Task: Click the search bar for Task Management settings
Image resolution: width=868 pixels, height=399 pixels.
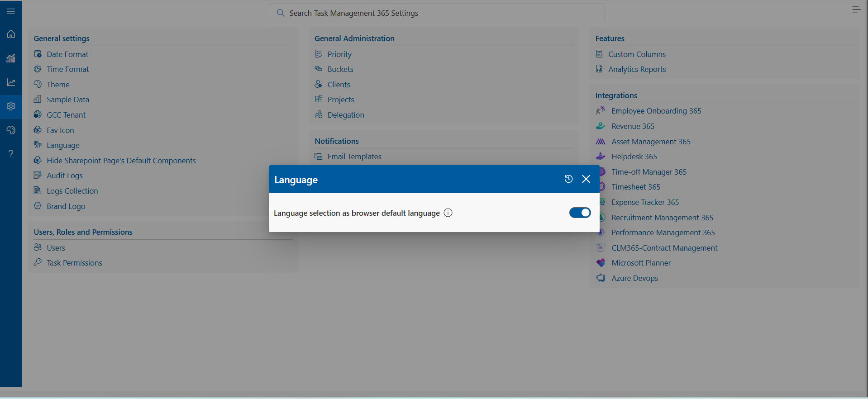Action: 437,13
